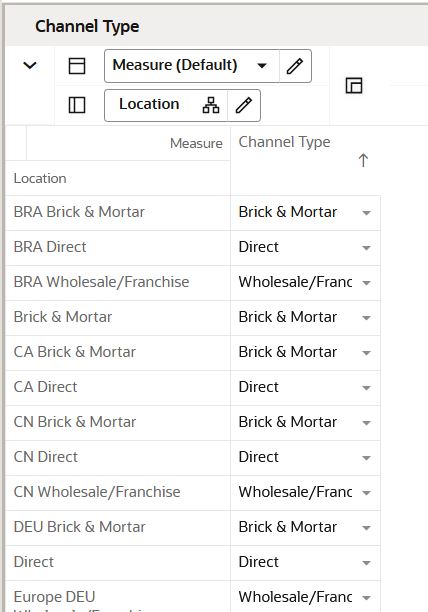Collapse the Channel Type view chevron
Image resolution: width=428 pixels, height=612 pixels.
coord(30,65)
